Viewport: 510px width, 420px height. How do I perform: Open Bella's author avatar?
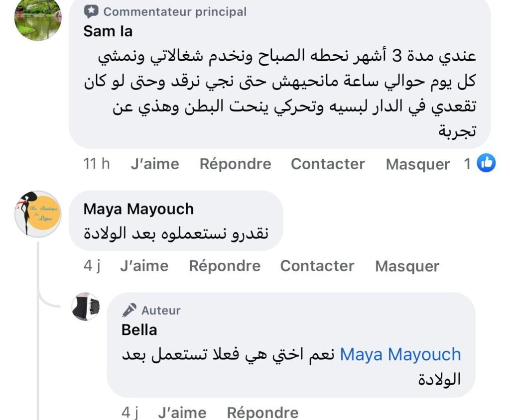pyautogui.click(x=86, y=307)
